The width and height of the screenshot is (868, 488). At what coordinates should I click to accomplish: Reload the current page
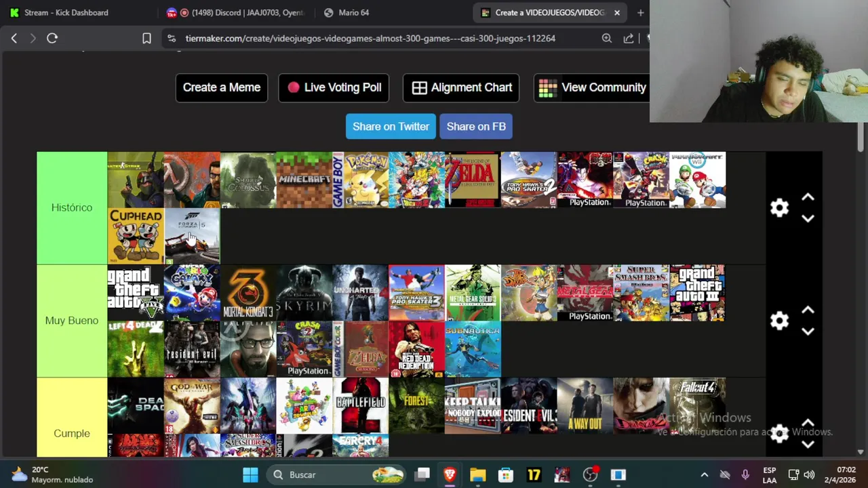click(52, 39)
